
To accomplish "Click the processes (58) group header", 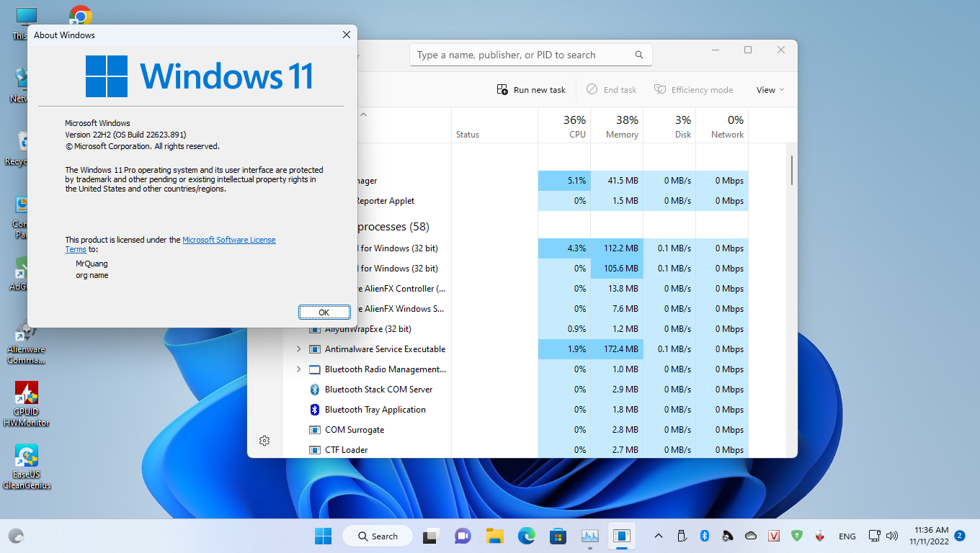I will click(x=393, y=227).
